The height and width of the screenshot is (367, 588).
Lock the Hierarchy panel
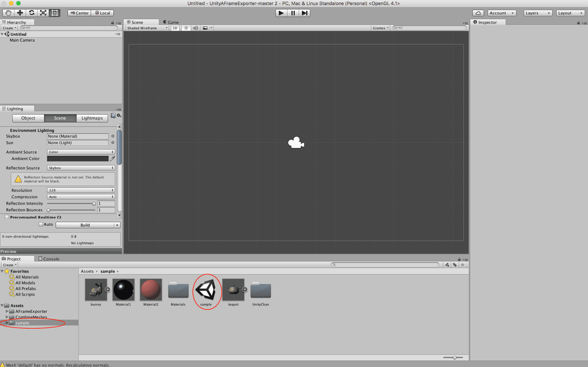pos(112,23)
